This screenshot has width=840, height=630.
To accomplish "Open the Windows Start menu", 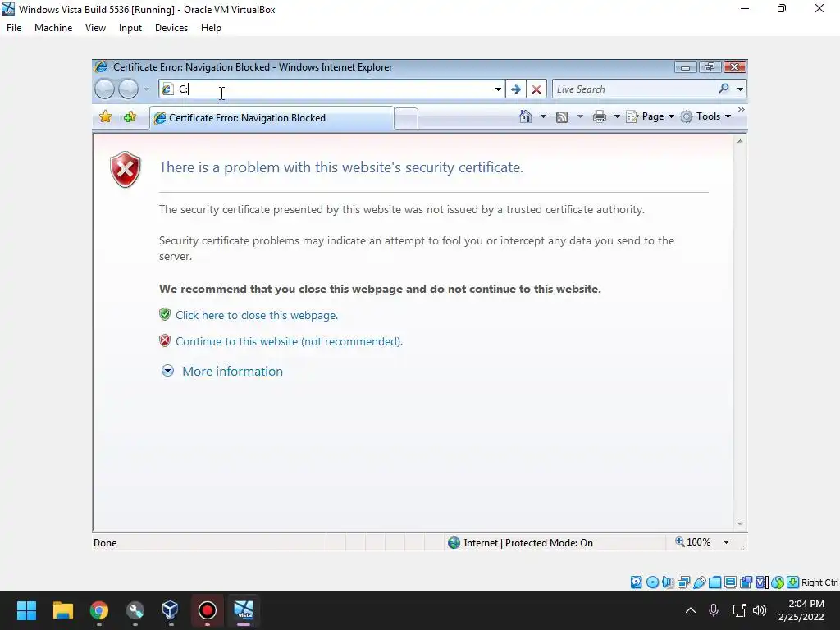I will 26,610.
